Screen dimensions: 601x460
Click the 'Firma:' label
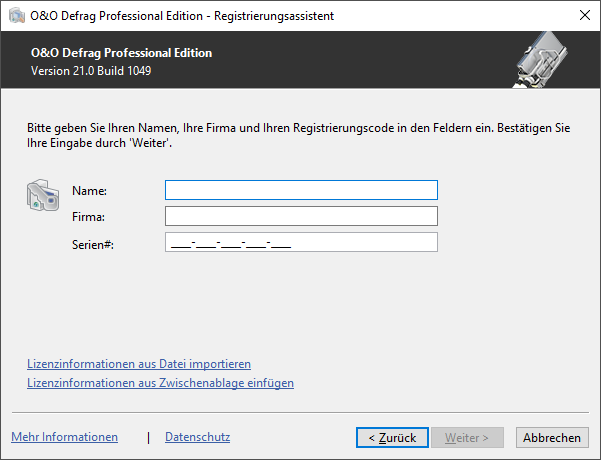click(x=88, y=217)
